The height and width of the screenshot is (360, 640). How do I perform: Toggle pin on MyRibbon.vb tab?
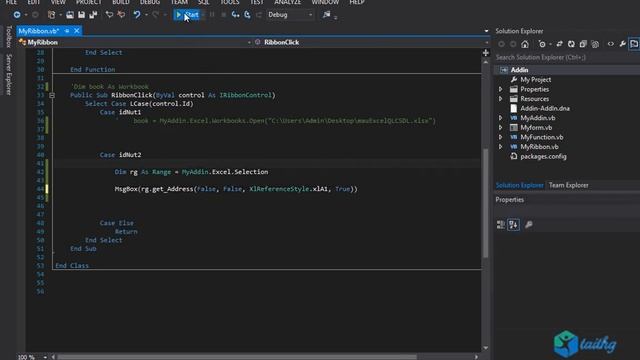point(67,31)
